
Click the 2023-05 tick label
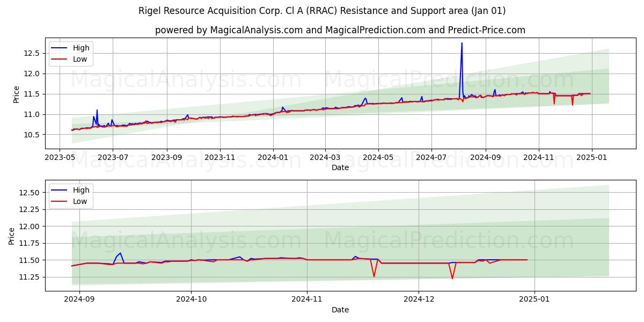[x=60, y=157]
